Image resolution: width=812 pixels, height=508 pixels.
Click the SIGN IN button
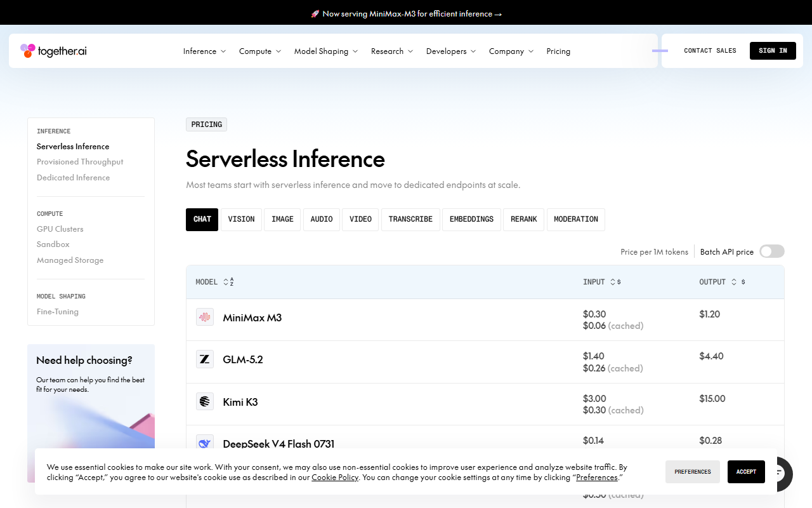point(773,51)
